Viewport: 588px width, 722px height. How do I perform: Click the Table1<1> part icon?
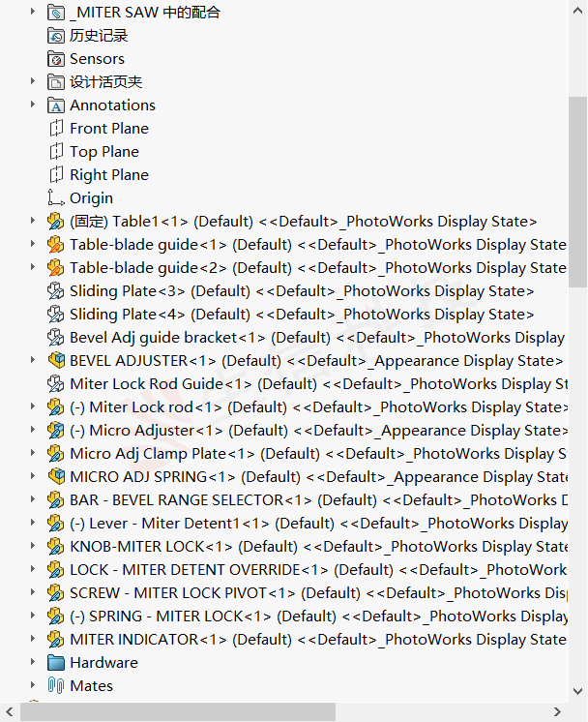(56, 222)
